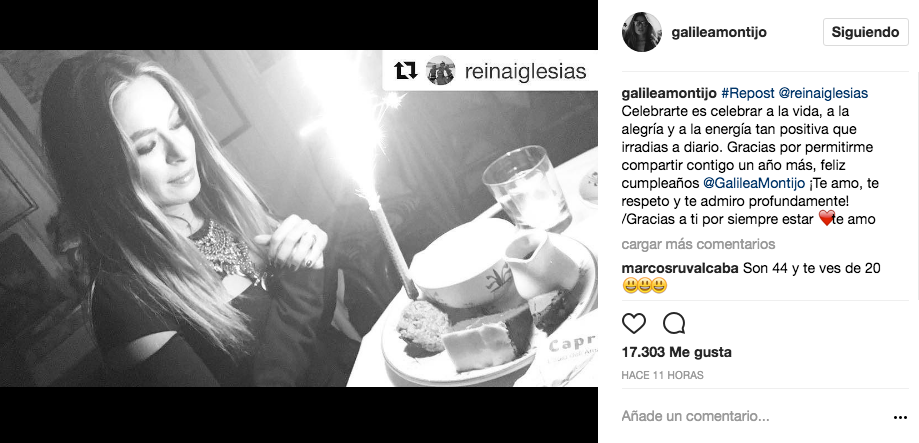Like the post with the heart icon
The height and width of the screenshot is (443, 919).
634,323
